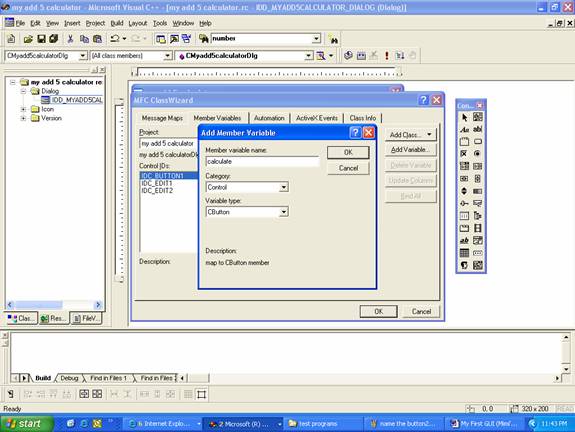This screenshot has width=575, height=432.
Task: Open the Project menu
Action: (95, 23)
